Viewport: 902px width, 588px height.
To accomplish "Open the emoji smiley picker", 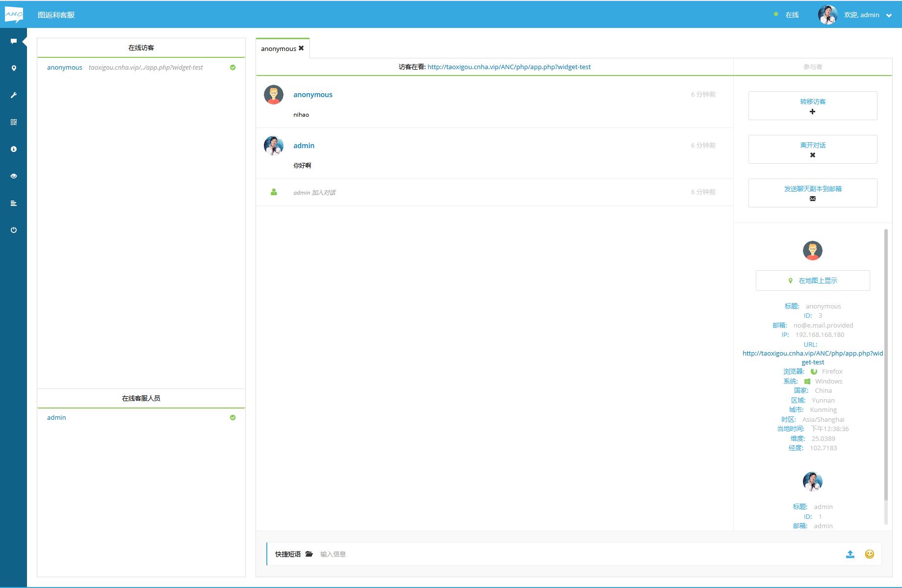I will tap(869, 554).
